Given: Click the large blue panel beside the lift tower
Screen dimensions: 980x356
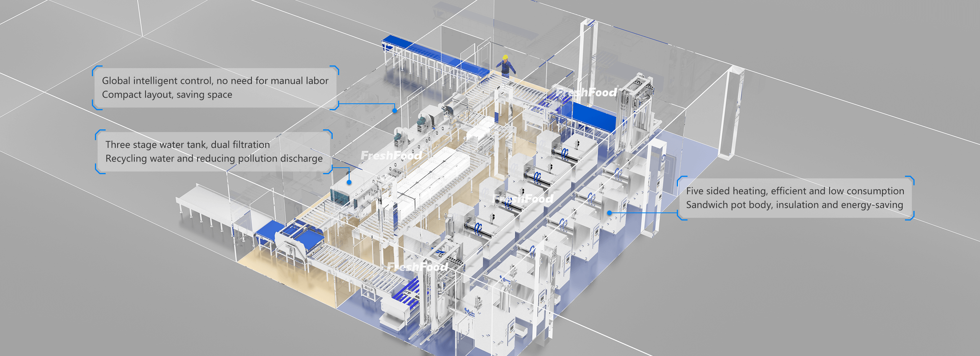Looking at the screenshot, I should [x=593, y=115].
